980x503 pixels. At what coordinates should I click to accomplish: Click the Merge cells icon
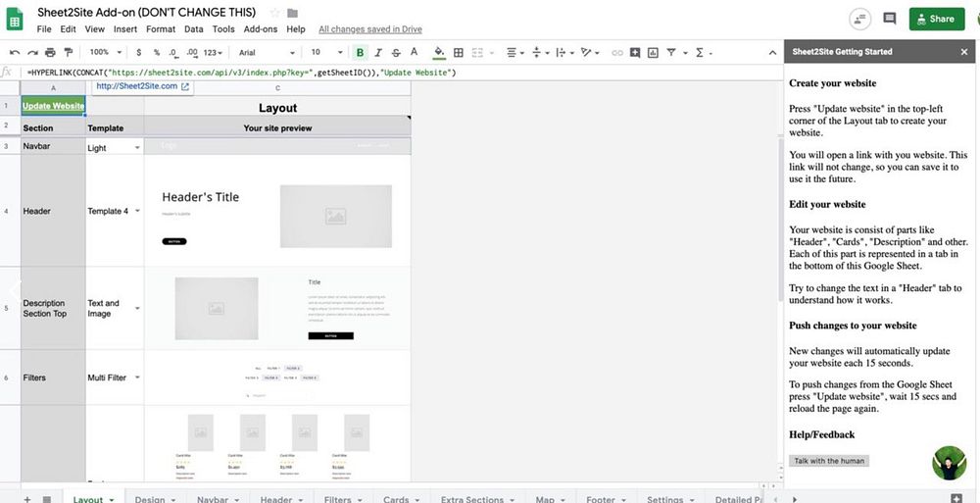(x=477, y=53)
